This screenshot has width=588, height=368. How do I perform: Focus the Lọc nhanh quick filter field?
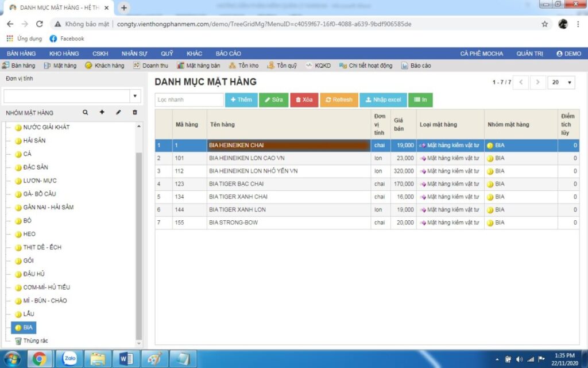click(189, 100)
